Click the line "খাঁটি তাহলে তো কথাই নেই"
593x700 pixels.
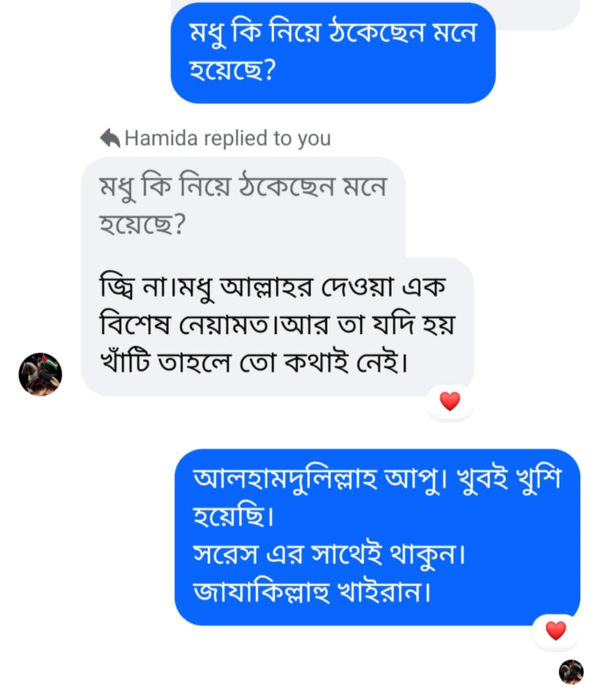[254, 362]
